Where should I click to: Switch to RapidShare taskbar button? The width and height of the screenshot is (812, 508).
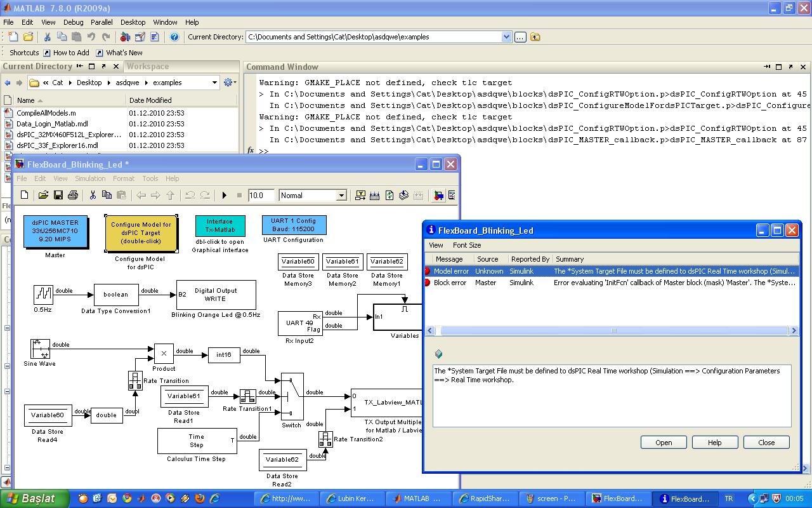coord(485,498)
